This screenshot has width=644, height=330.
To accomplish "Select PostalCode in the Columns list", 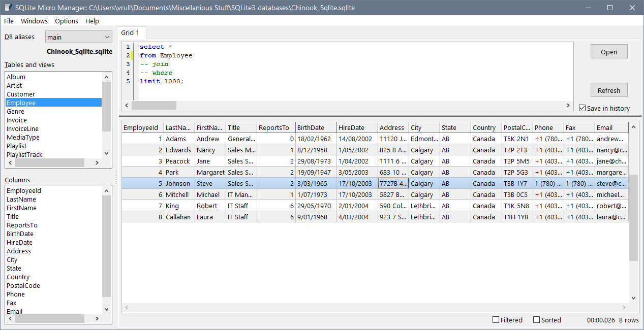I will (23, 286).
